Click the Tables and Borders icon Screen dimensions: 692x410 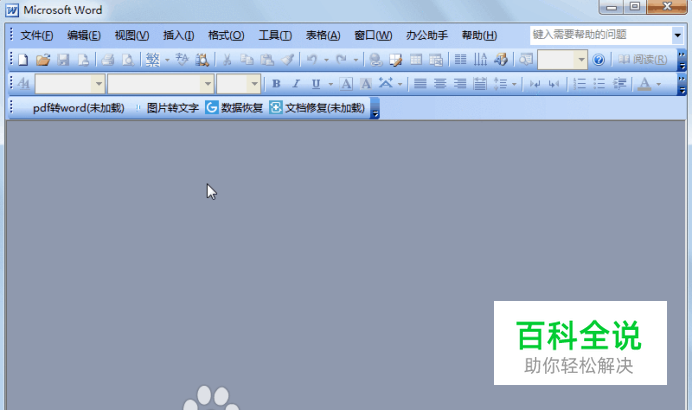[395, 60]
